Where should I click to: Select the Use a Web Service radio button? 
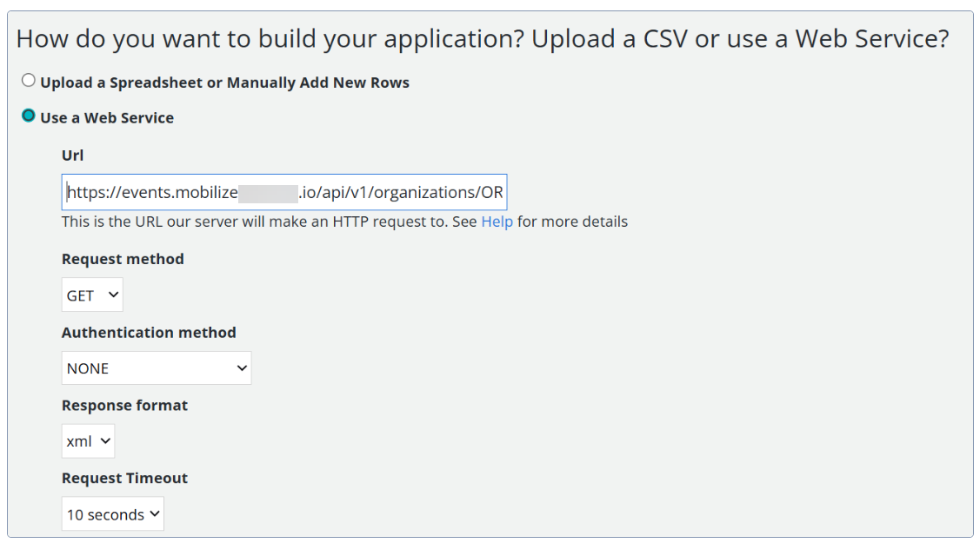click(28, 116)
